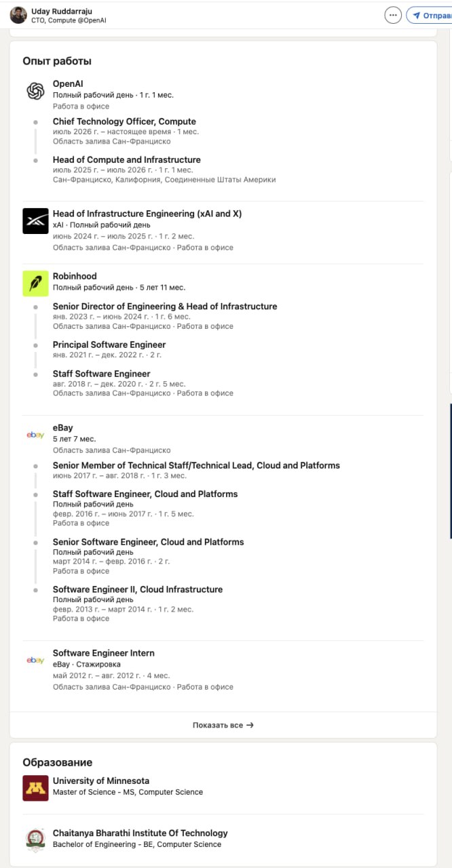This screenshot has height=868, width=452.
Task: Open the Head of Infrastructure Engineering (xAI and X) entry
Action: 147,214
